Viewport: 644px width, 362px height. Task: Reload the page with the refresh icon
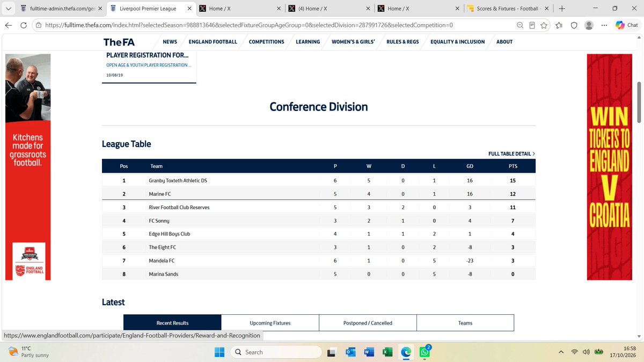coord(24,25)
